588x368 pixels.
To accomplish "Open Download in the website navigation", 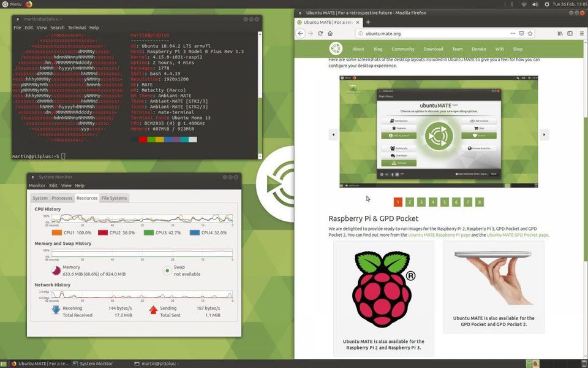I will (x=433, y=49).
